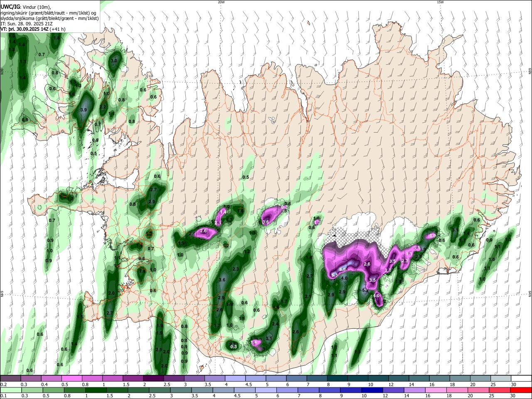Image resolution: width=532 pixels, height=399 pixels.
Task: Click the 2.2 rain value in the Westfjords
Action: pyautogui.click(x=103, y=107)
